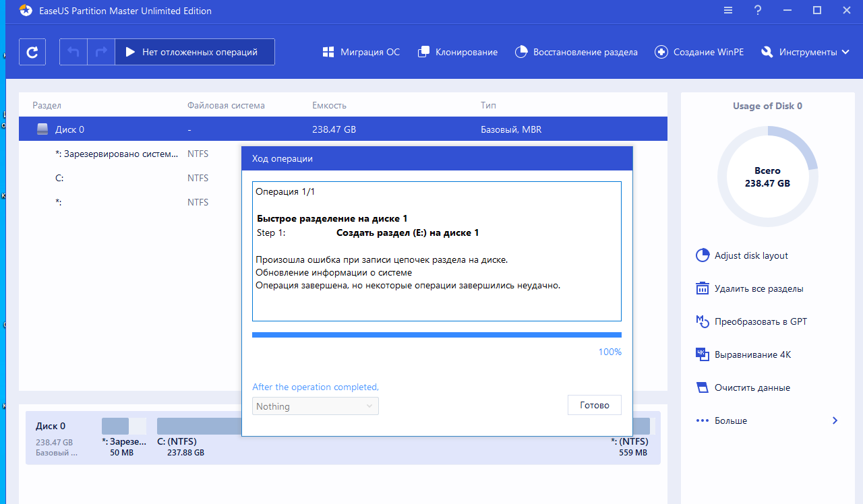Click the Емкость column header

(329, 105)
